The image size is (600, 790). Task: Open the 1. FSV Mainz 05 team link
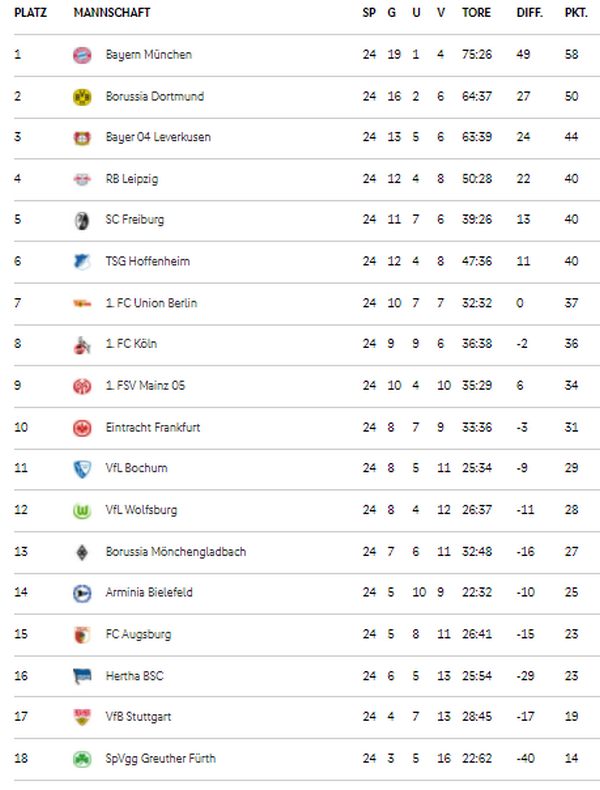[x=145, y=386]
